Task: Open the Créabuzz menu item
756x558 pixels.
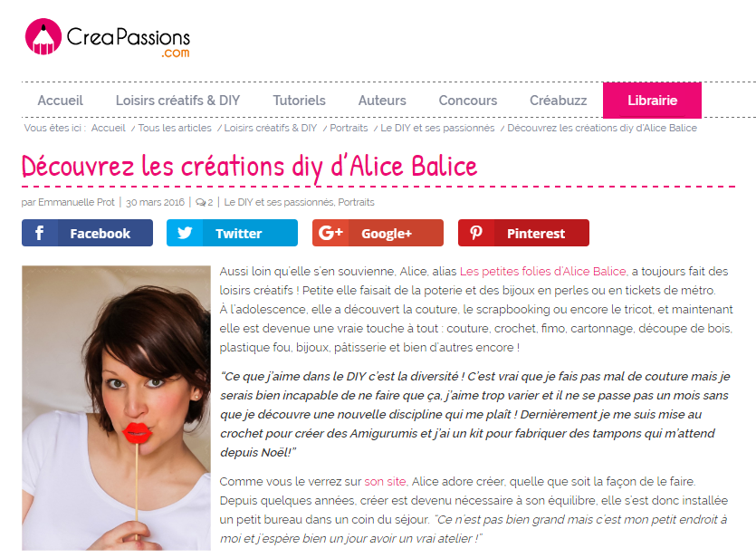Action: tap(558, 101)
